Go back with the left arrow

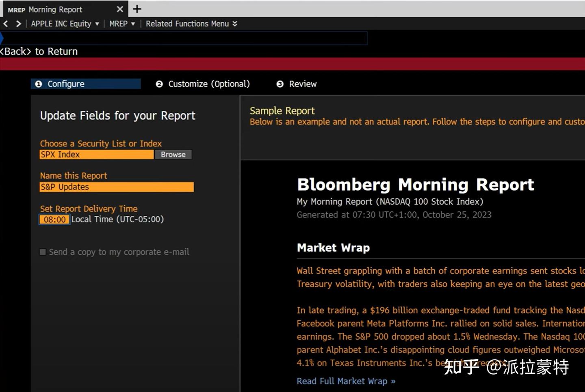click(6, 24)
